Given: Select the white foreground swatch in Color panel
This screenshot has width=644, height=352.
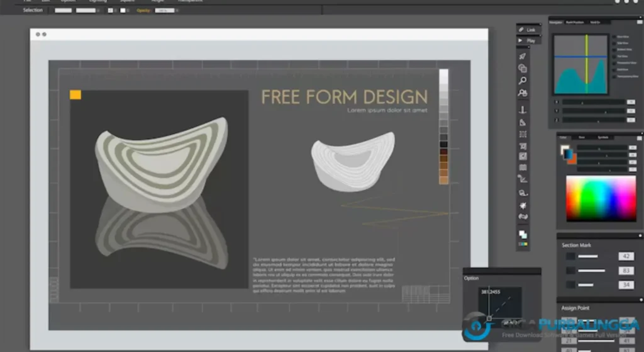Looking at the screenshot, I should [564, 149].
